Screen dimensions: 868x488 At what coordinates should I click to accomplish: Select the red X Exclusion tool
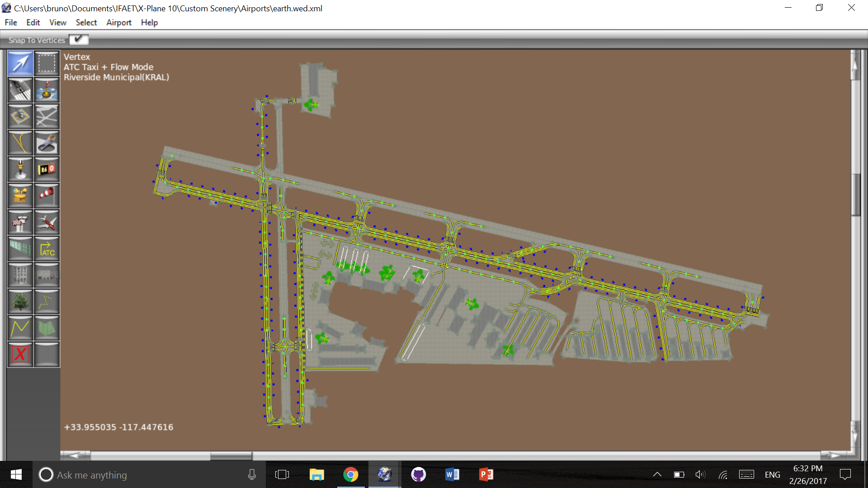coord(20,354)
